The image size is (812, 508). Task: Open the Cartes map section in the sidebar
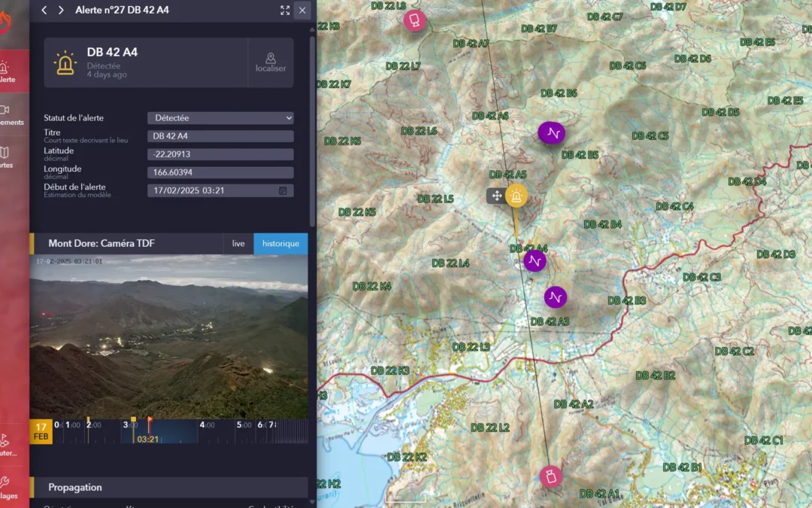tap(6, 157)
